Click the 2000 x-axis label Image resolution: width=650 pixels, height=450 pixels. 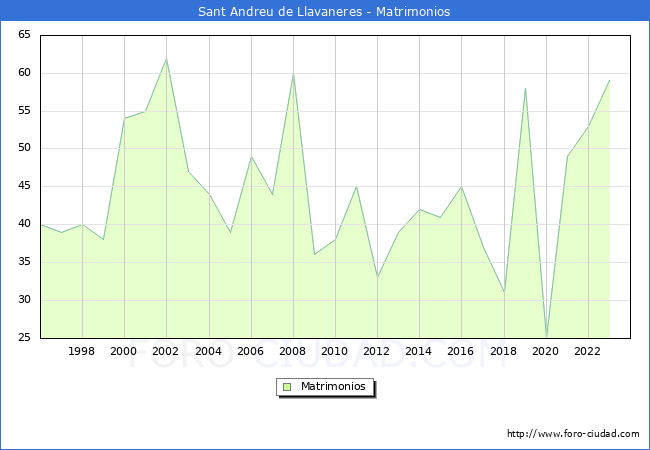pyautogui.click(x=124, y=351)
